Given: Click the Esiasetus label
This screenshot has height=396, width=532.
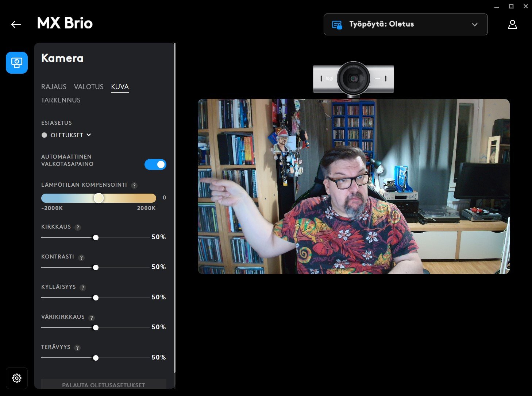Looking at the screenshot, I should pos(57,123).
